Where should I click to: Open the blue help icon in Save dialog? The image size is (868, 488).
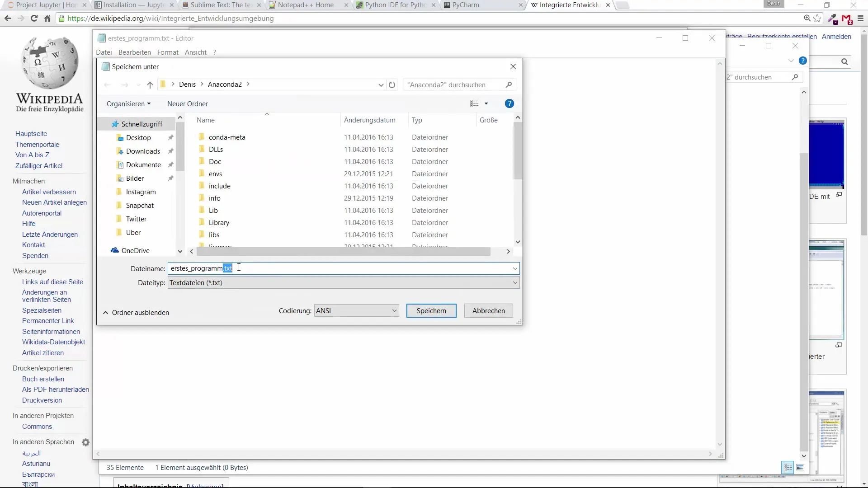[509, 104]
